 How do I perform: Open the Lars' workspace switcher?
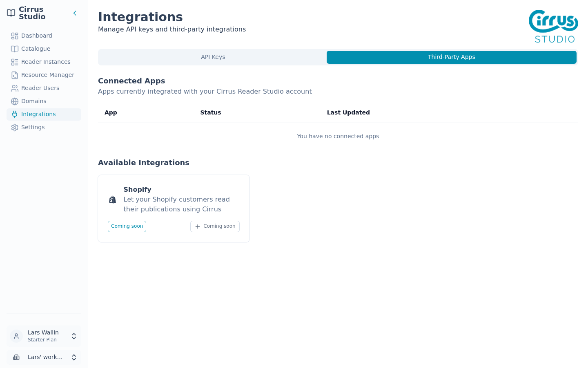[44, 357]
